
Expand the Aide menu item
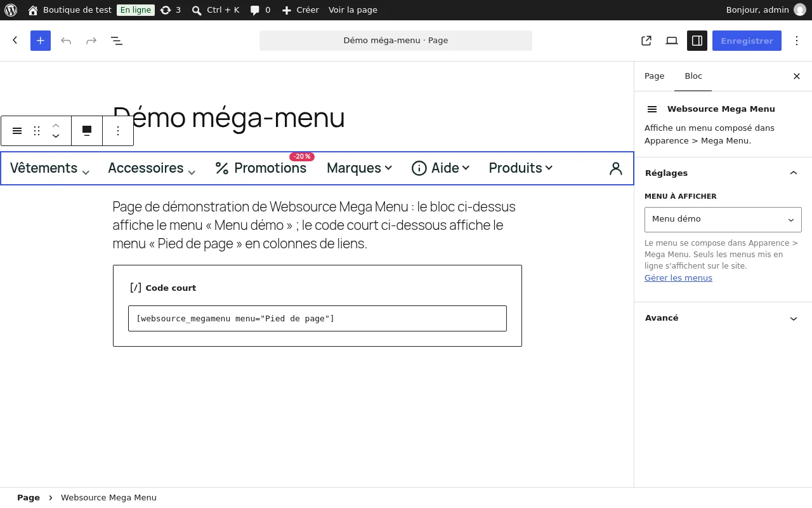(x=466, y=168)
